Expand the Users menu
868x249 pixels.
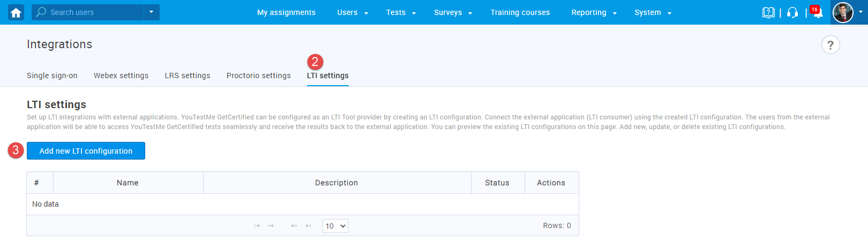(x=352, y=12)
